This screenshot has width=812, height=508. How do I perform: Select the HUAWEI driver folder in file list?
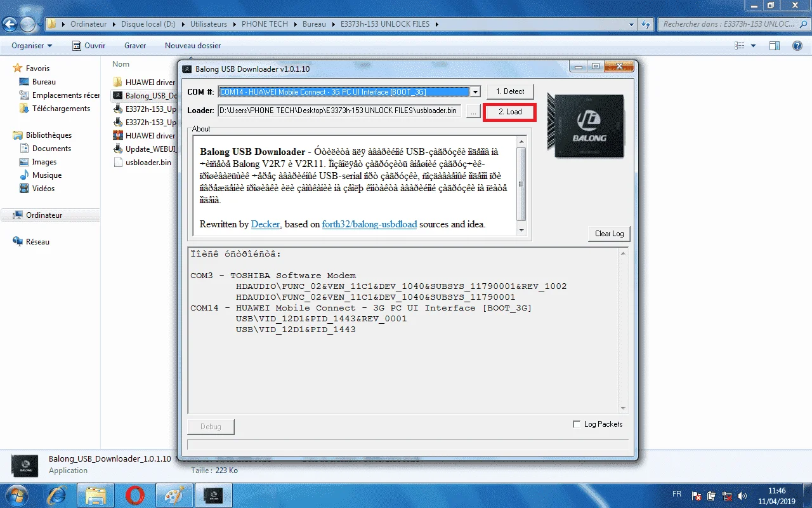144,82
